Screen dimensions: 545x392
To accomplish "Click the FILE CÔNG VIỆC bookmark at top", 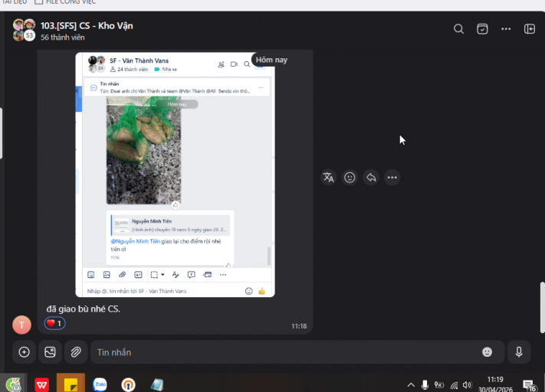I will [65, 2].
